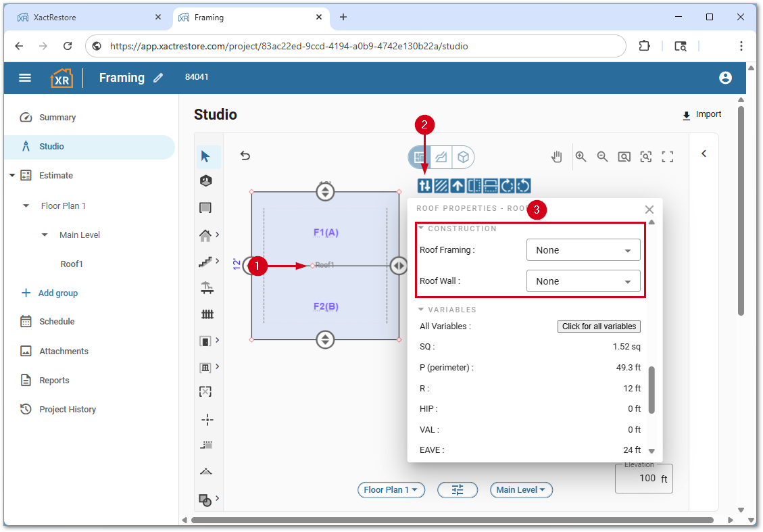The image size is (763, 532).
Task: Click the 'Click for all variables' button
Action: coord(599,327)
